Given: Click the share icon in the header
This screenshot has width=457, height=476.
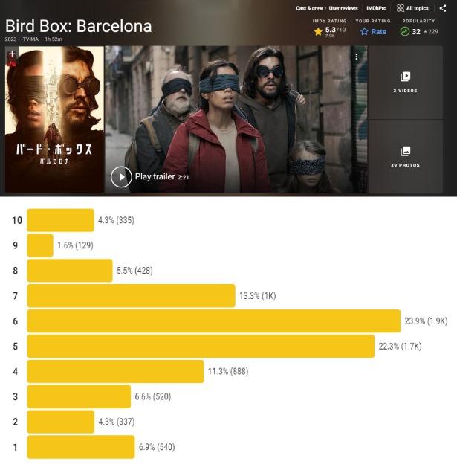Looking at the screenshot, I should 443,8.
